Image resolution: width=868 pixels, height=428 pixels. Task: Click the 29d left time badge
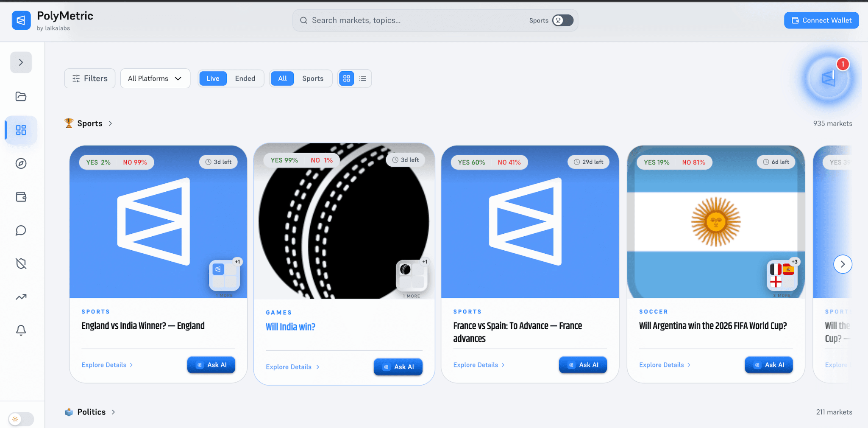pos(588,162)
